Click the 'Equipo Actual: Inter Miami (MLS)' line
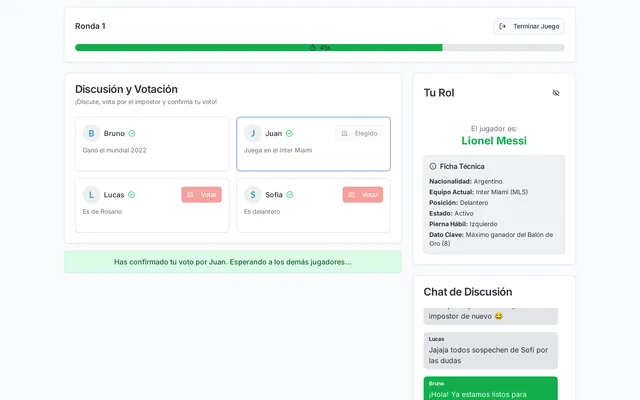The width and height of the screenshot is (640, 400). 478,192
